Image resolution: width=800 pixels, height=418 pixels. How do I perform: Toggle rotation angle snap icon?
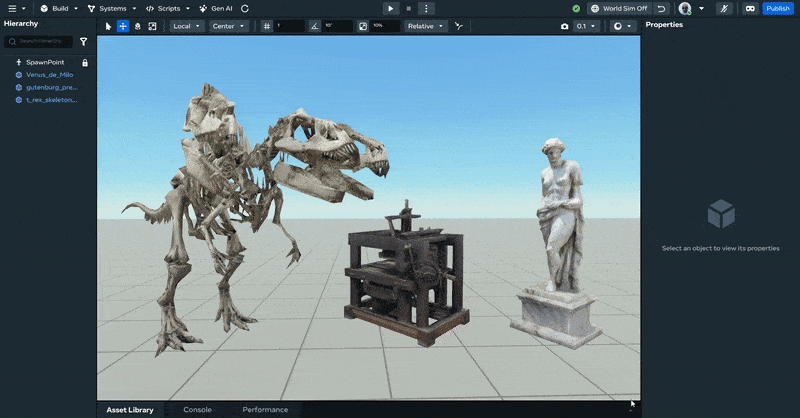(x=314, y=26)
